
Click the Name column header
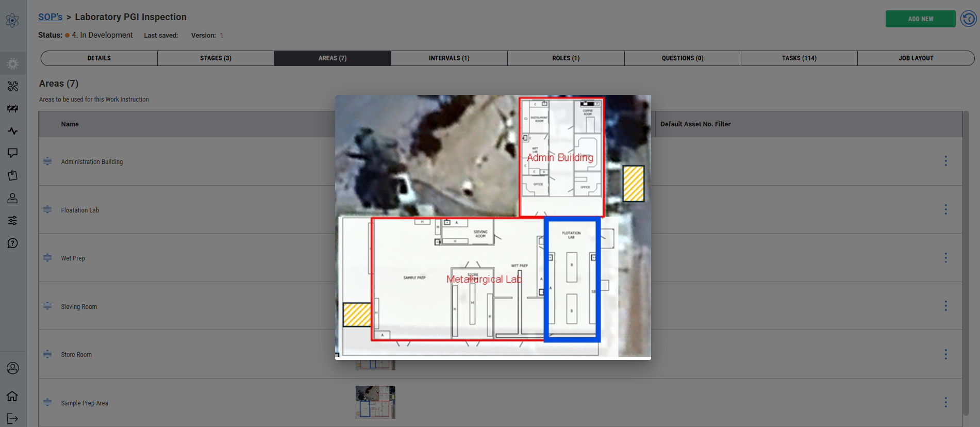[70, 124]
